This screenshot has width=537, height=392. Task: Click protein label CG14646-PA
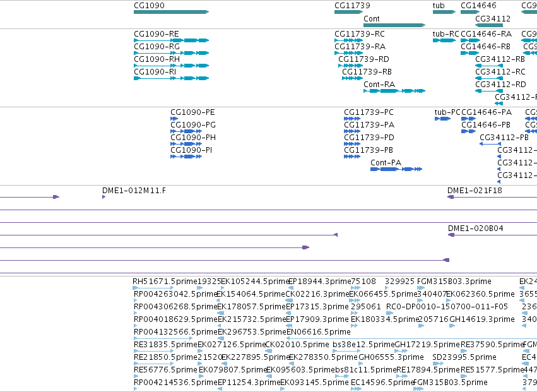pos(487,112)
